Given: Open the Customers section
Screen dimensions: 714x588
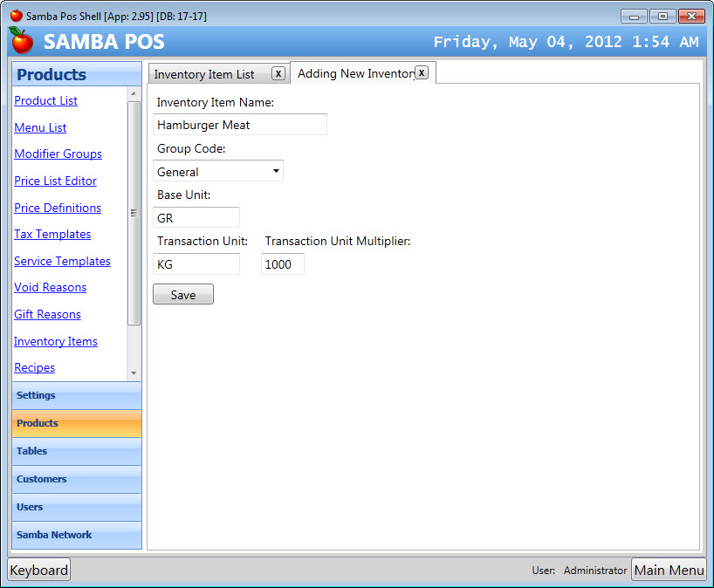Looking at the screenshot, I should coord(77,479).
